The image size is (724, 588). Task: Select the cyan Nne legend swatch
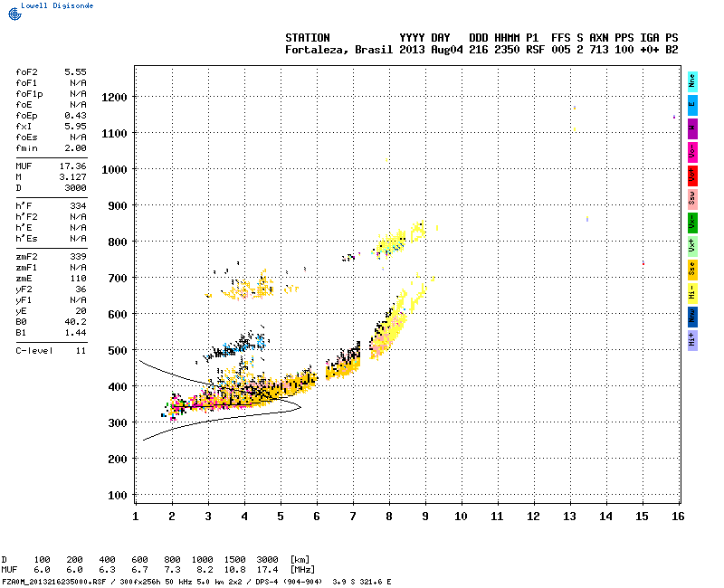692,82
